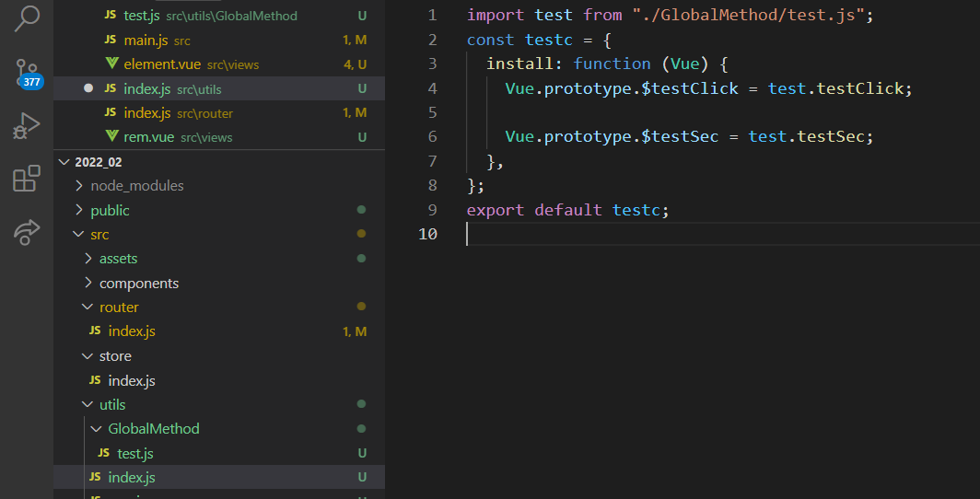Image resolution: width=980 pixels, height=499 pixels.
Task: Open Source Control with 377 badge
Action: coord(28,73)
